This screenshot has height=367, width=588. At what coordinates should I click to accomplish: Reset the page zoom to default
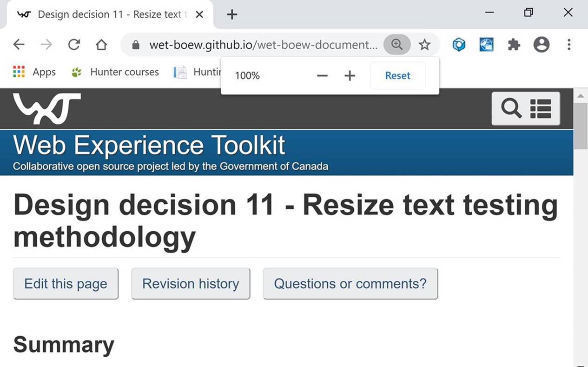(x=397, y=76)
